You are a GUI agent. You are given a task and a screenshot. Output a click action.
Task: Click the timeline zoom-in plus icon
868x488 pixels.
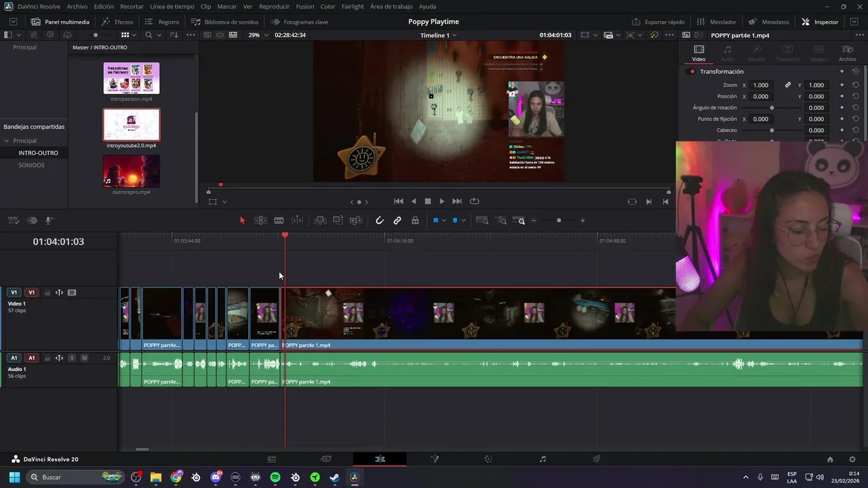pyautogui.click(x=583, y=220)
